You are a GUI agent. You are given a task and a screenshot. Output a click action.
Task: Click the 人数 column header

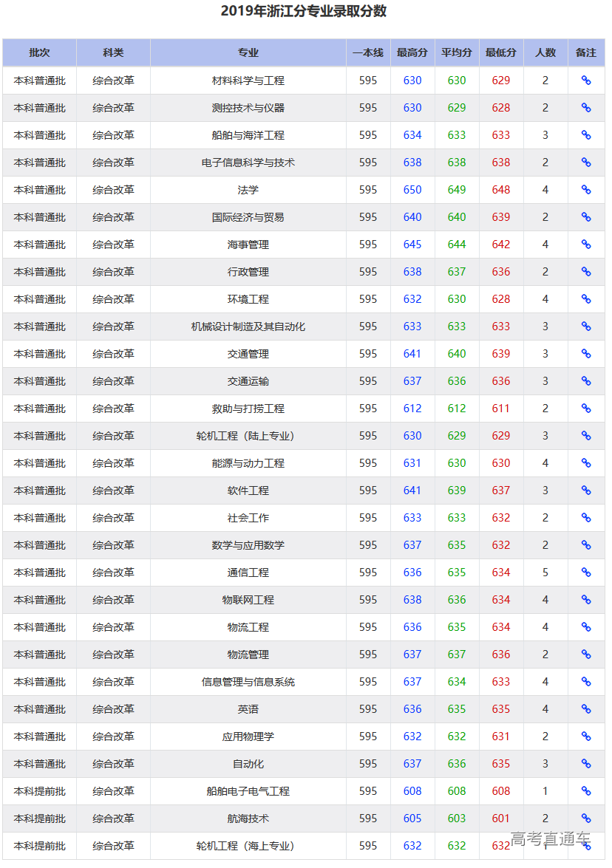(545, 52)
